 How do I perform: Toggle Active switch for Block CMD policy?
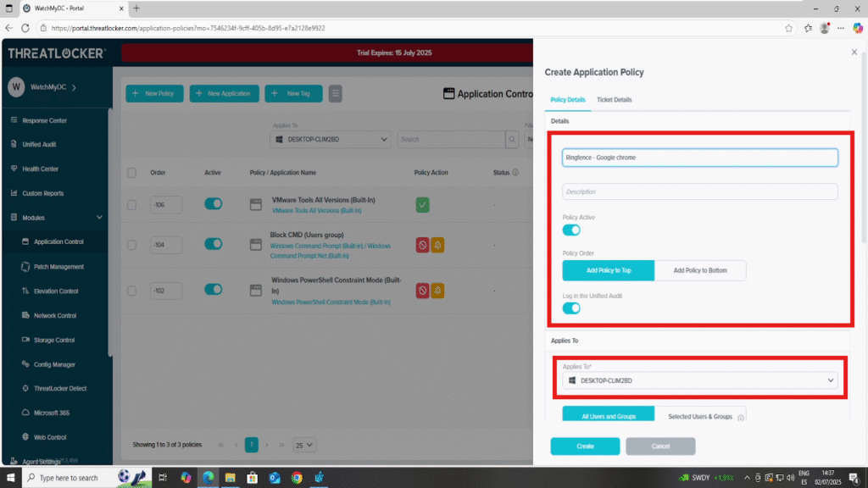point(213,244)
